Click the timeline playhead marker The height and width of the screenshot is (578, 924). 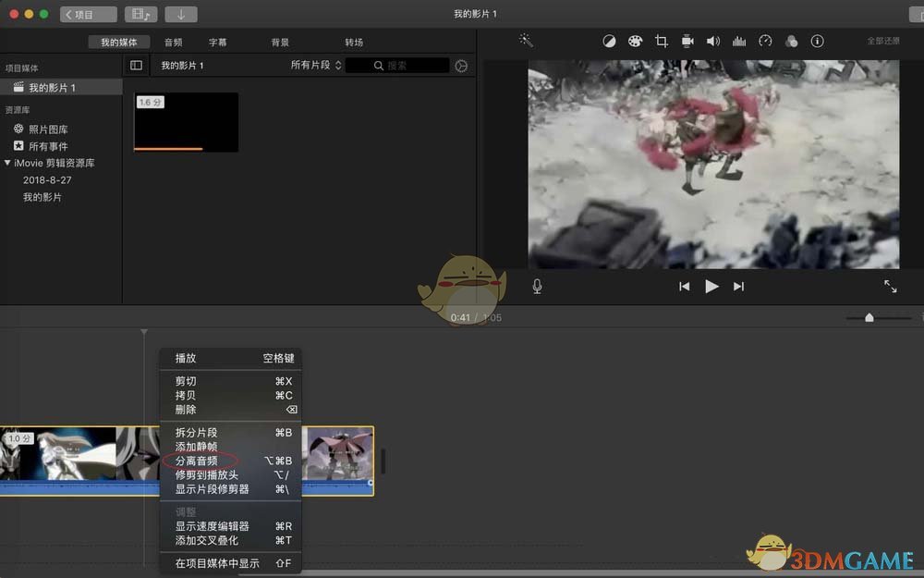pos(144,333)
